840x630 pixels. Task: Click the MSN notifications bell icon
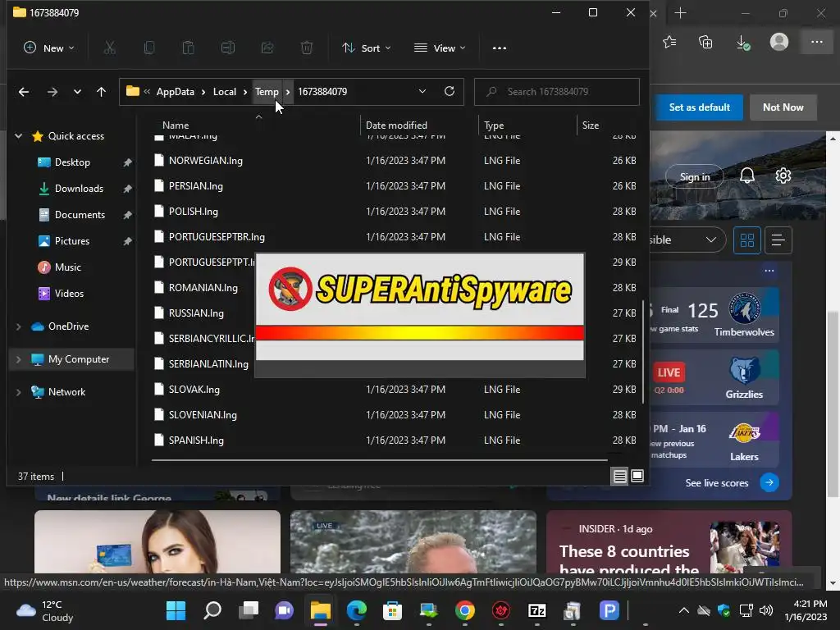click(746, 176)
